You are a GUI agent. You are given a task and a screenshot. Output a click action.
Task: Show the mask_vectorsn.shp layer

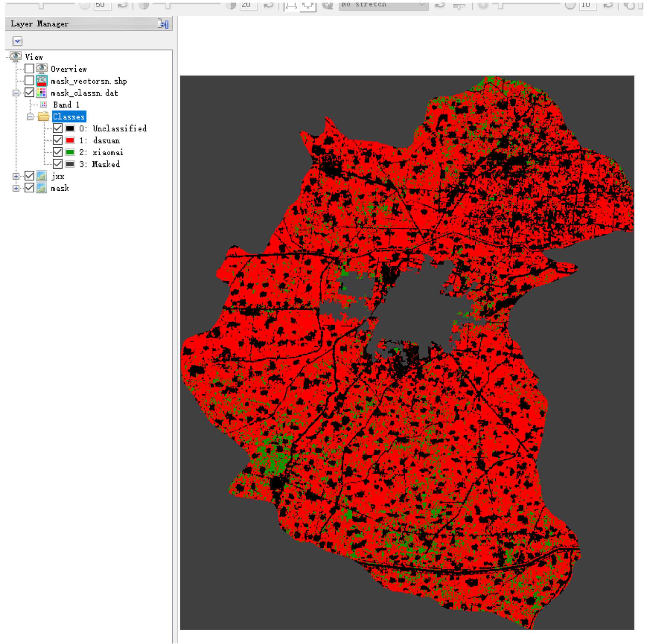click(29, 81)
